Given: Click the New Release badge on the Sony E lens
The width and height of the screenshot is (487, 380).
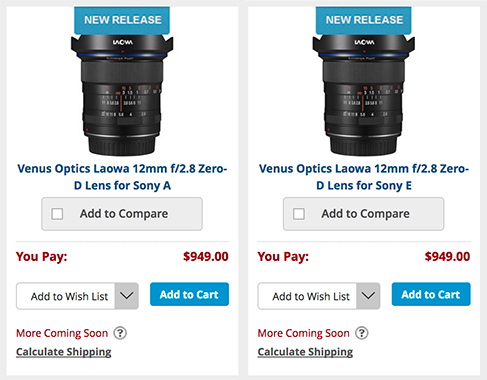Looking at the screenshot, I should pyautogui.click(x=364, y=20).
